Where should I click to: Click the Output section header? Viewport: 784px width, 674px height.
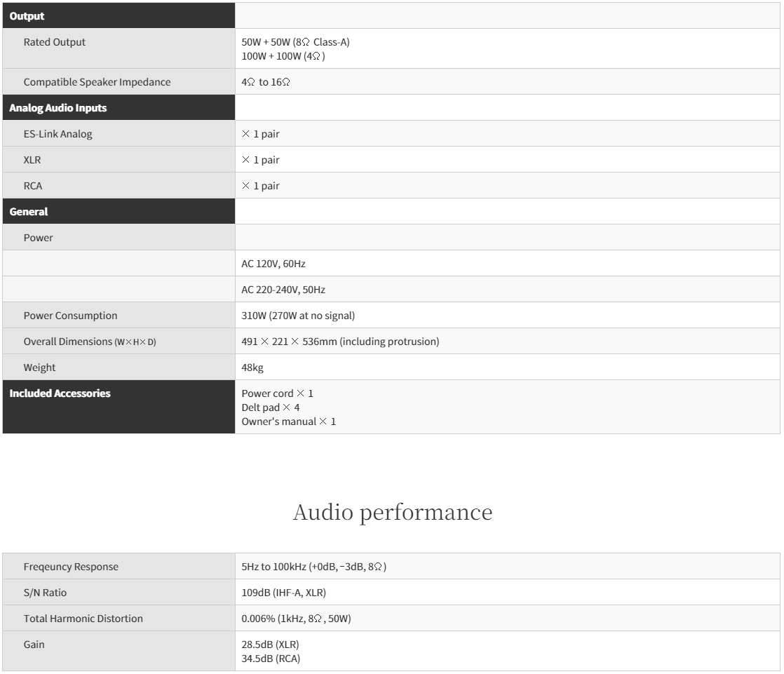[x=27, y=16]
